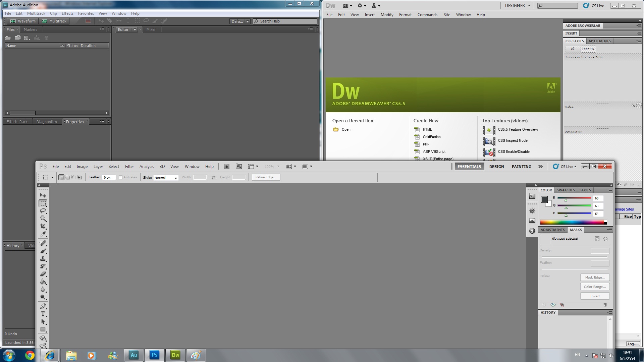Image resolution: width=644 pixels, height=362 pixels.
Task: Launch Bridge via the Br icon
Action: pos(226,167)
